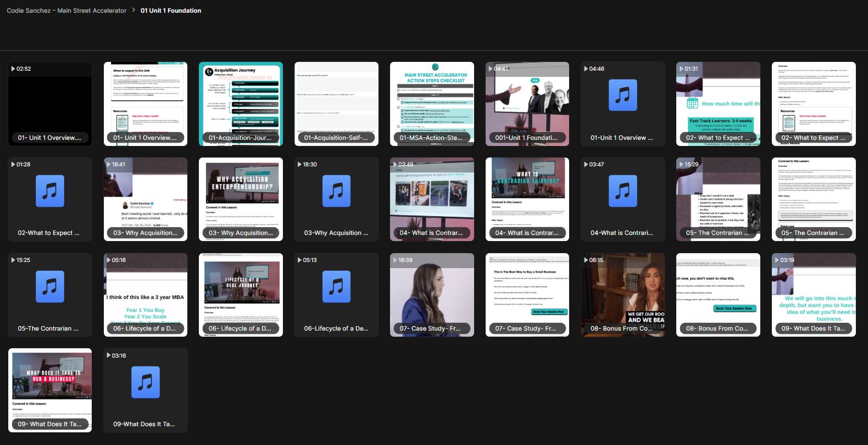Open the 08- Bonus From Co document without duration
Image resolution: width=868 pixels, height=445 pixels.
click(718, 295)
